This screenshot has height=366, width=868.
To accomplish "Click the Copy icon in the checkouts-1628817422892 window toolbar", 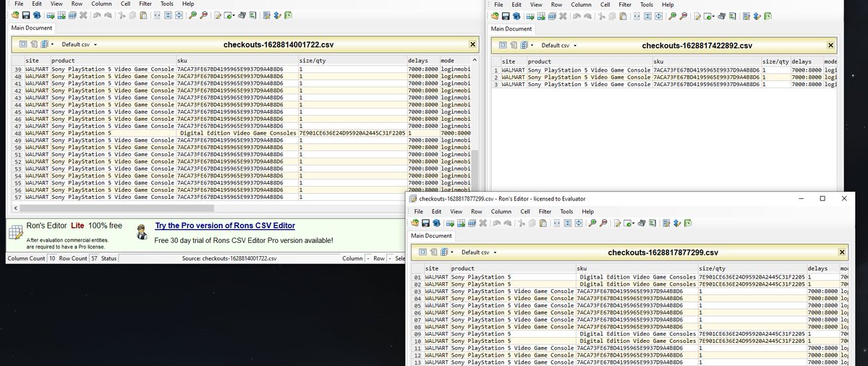I will coord(612,16).
